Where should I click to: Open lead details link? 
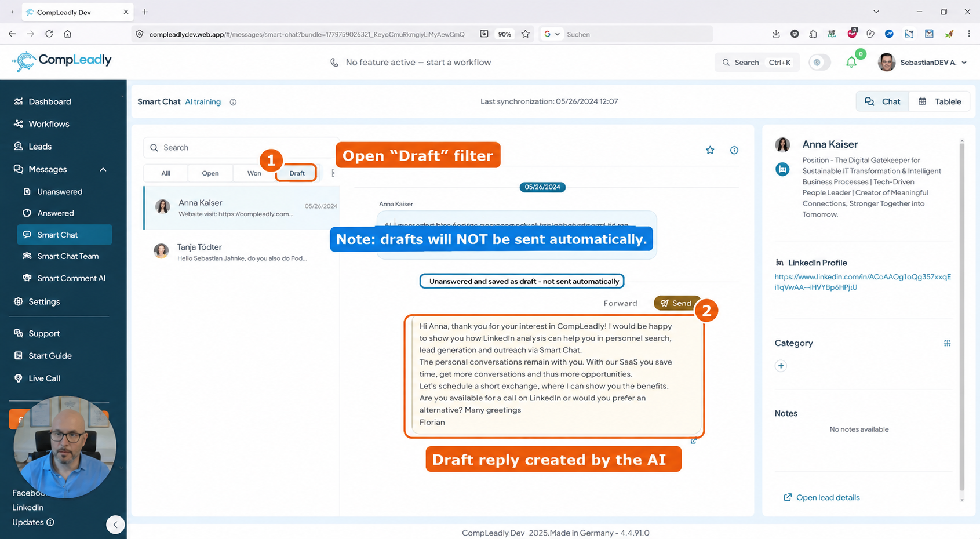[x=822, y=497]
